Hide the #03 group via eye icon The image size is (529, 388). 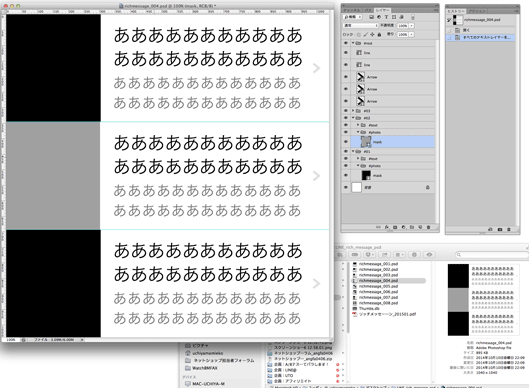tap(345, 111)
